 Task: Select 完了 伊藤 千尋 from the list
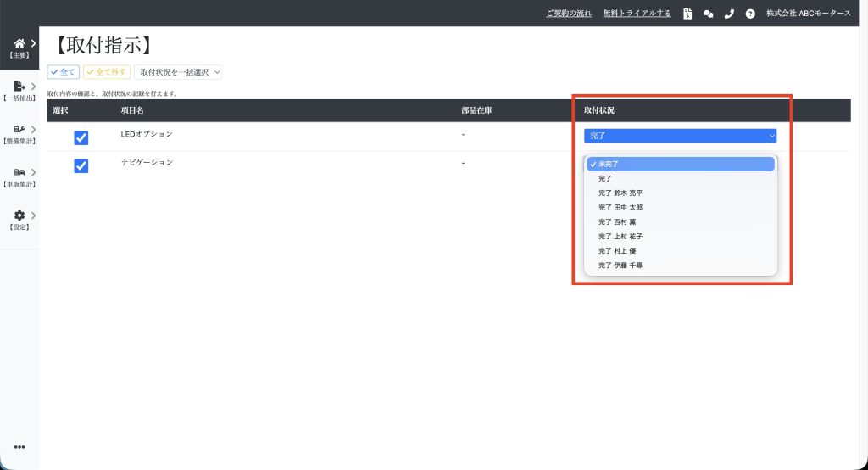point(620,266)
